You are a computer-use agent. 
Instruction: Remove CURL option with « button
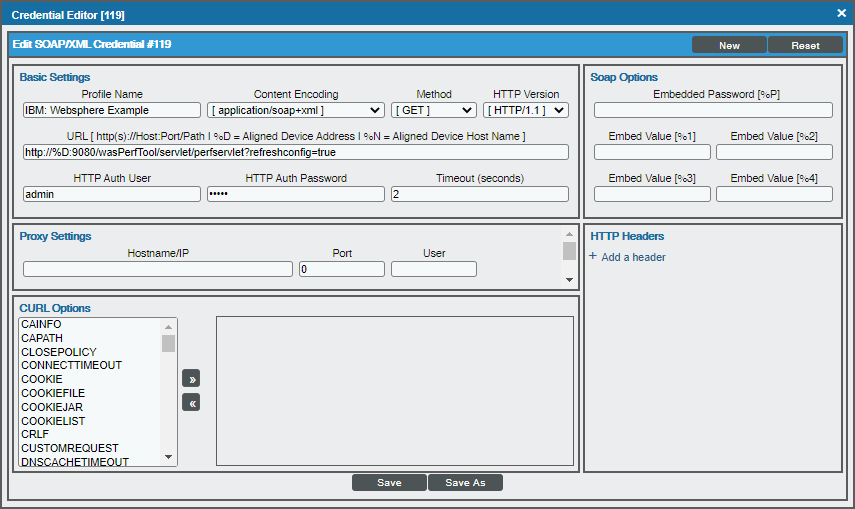[191, 403]
